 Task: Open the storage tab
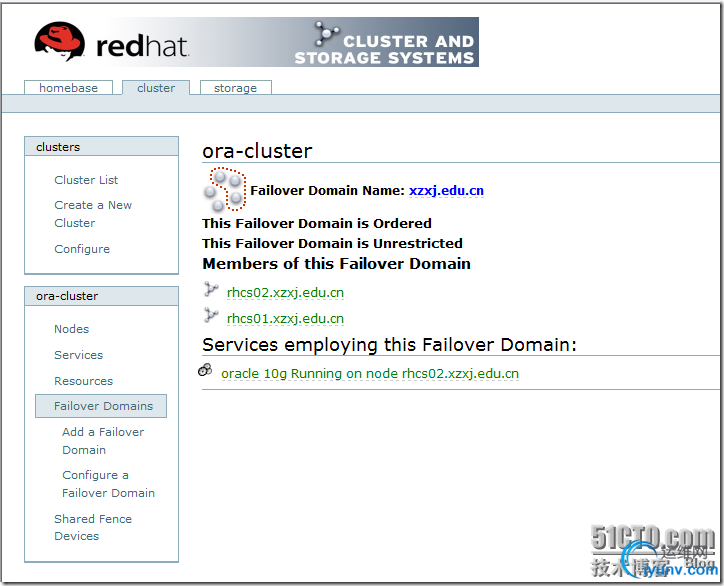(235, 88)
